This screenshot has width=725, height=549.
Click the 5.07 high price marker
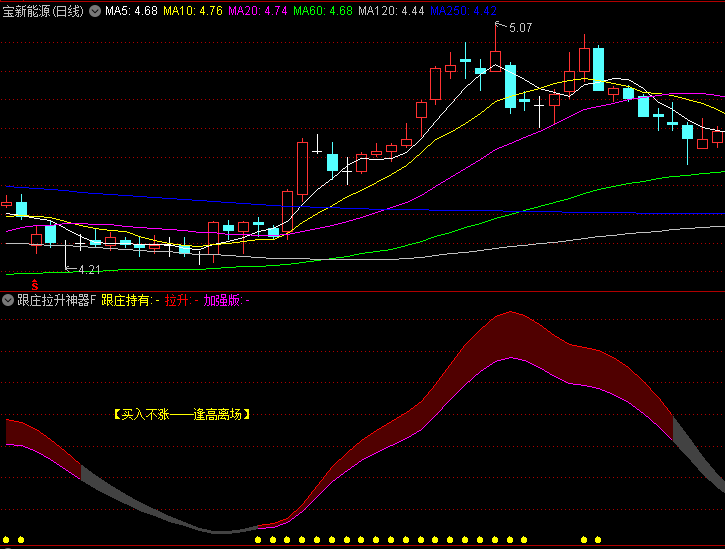(519, 28)
